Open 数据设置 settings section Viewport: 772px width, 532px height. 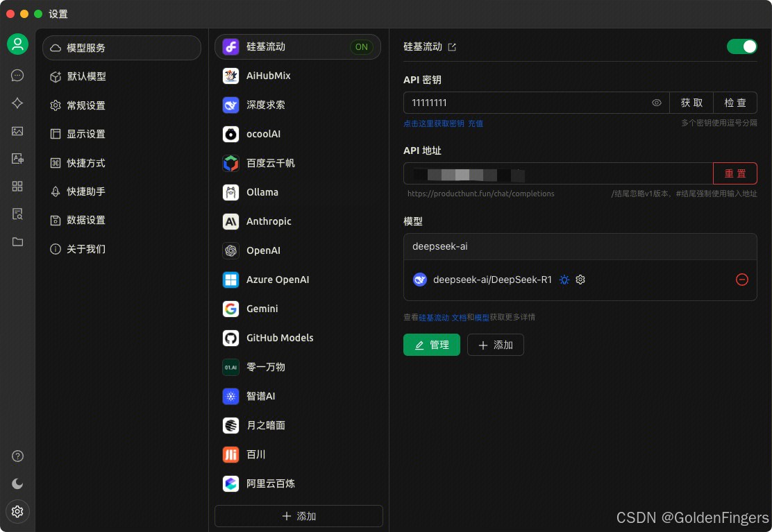tap(121, 220)
